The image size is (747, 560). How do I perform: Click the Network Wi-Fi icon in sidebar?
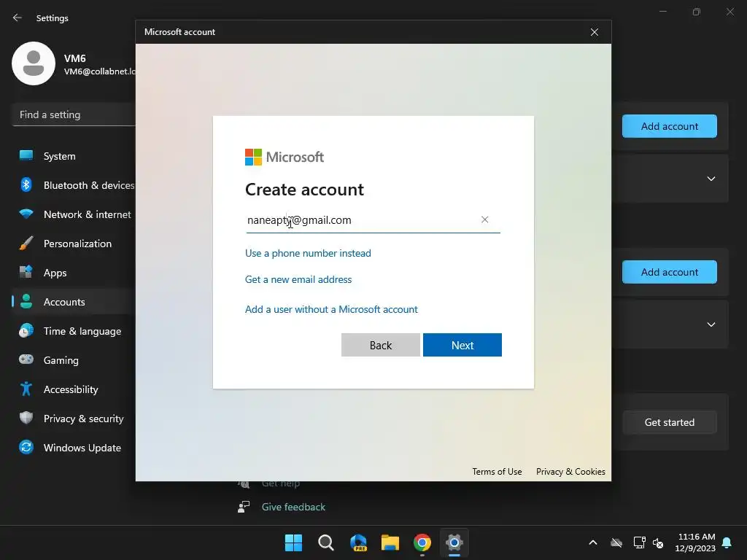26,214
